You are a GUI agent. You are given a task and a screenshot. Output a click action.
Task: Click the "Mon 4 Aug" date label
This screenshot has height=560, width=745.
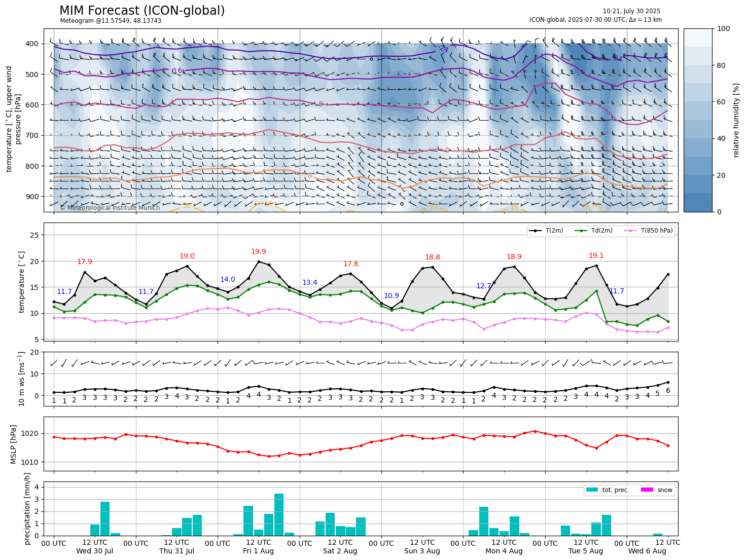[504, 551]
